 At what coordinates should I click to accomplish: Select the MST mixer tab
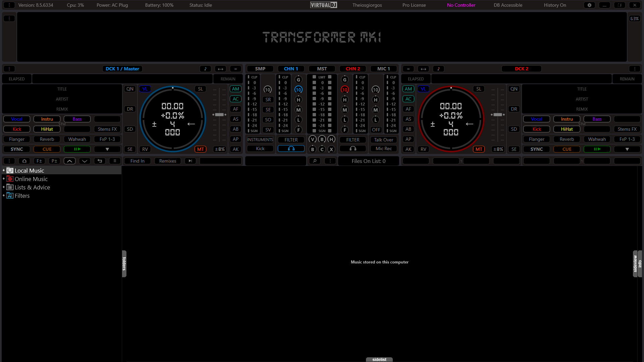pos(322,69)
